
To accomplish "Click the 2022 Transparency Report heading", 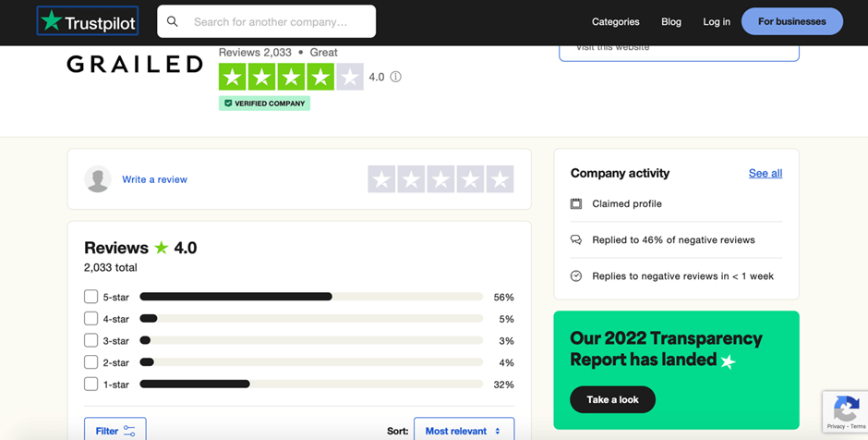I will click(666, 348).
